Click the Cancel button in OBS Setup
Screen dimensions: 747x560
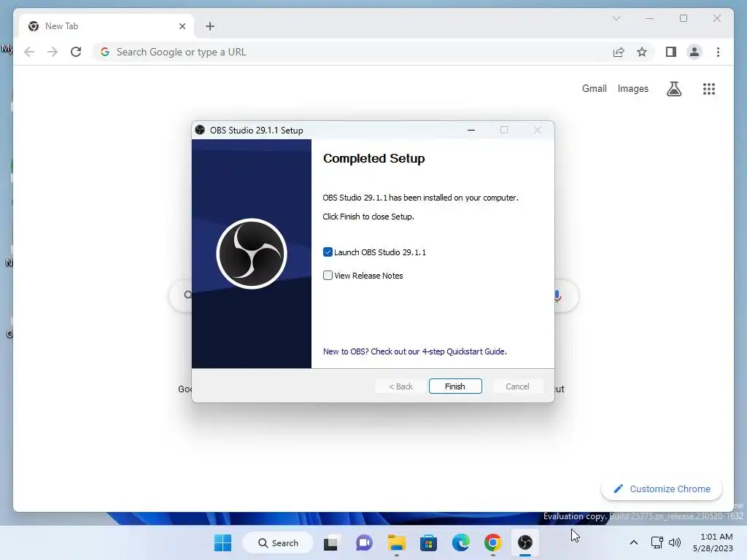point(517,386)
